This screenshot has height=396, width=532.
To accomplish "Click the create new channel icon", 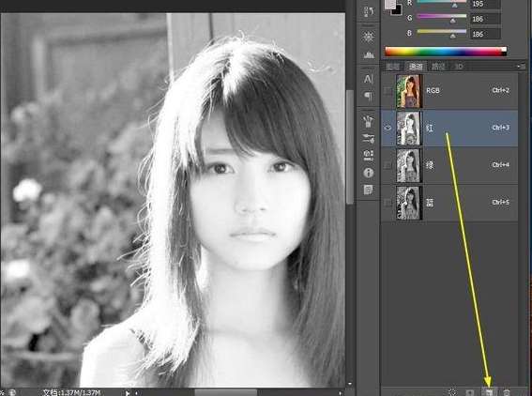I will (x=489, y=392).
